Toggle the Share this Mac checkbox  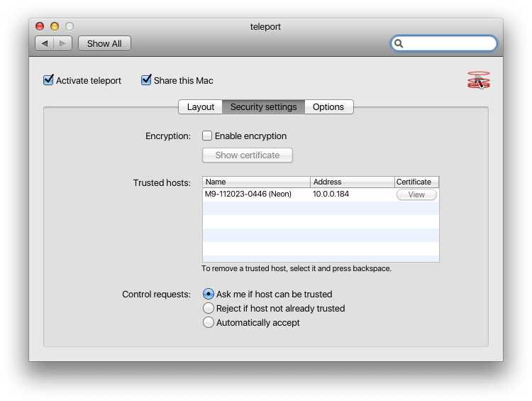click(x=147, y=80)
